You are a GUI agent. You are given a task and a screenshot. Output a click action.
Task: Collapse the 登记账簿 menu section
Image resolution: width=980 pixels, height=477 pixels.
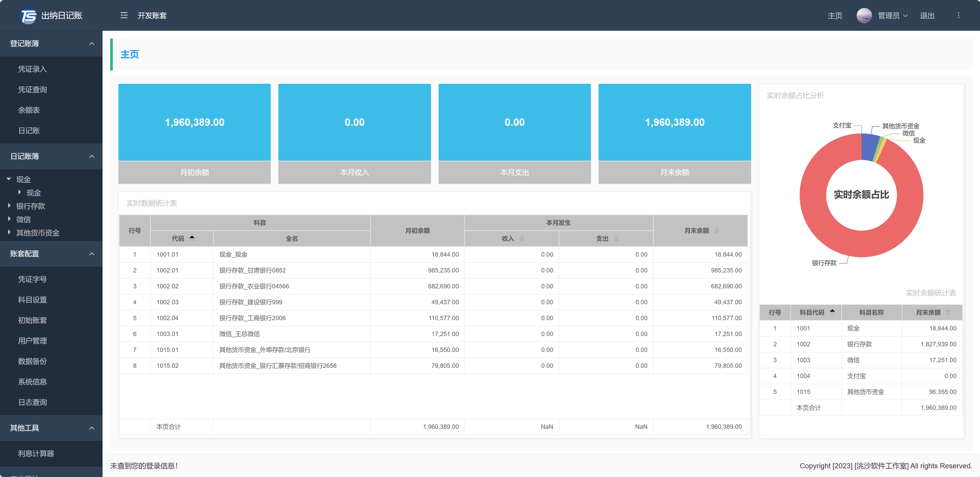[x=51, y=44]
